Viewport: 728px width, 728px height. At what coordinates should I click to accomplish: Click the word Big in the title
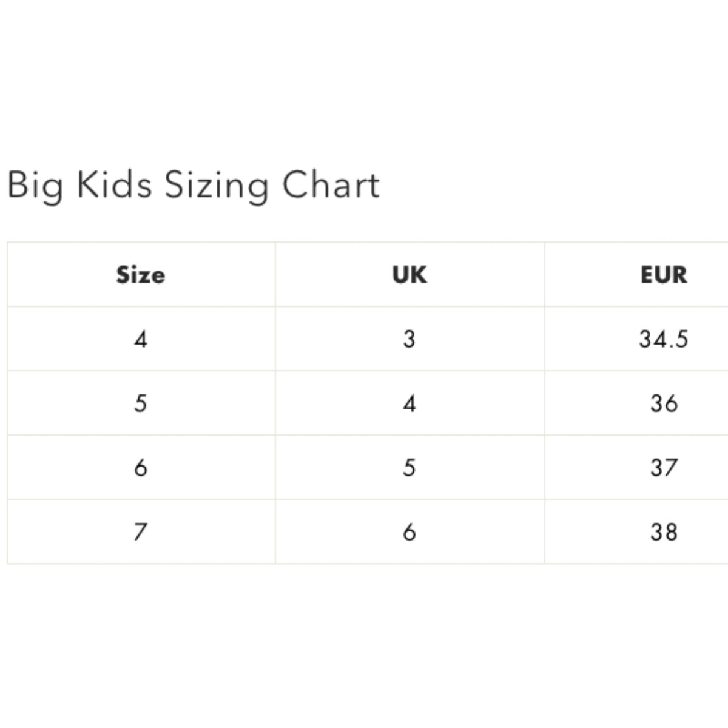coord(35,186)
